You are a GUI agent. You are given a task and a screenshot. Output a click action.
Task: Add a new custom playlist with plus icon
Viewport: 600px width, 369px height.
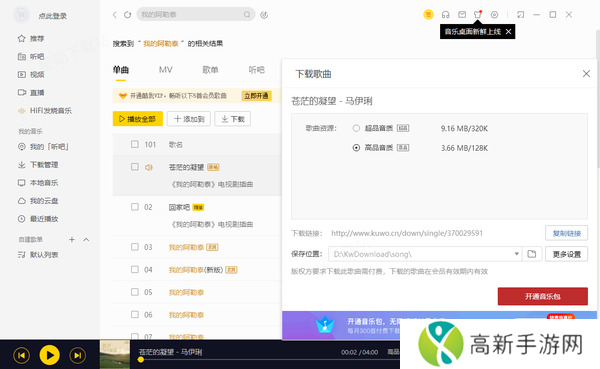click(x=72, y=240)
